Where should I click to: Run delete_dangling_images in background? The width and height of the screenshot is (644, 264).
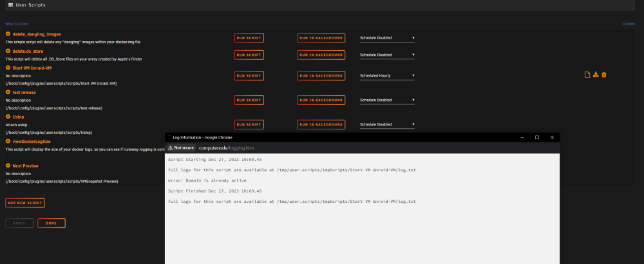tap(321, 38)
